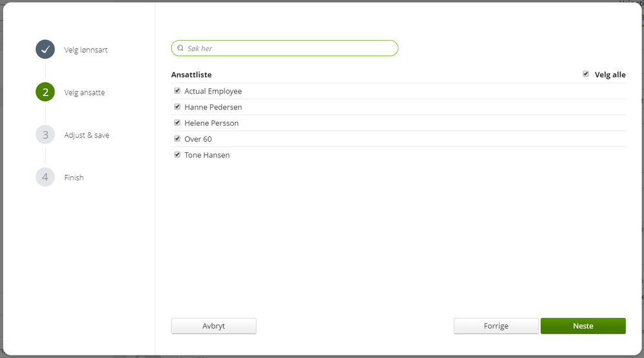Select the Velg ansatte step label
644x358 pixels.
tap(84, 92)
